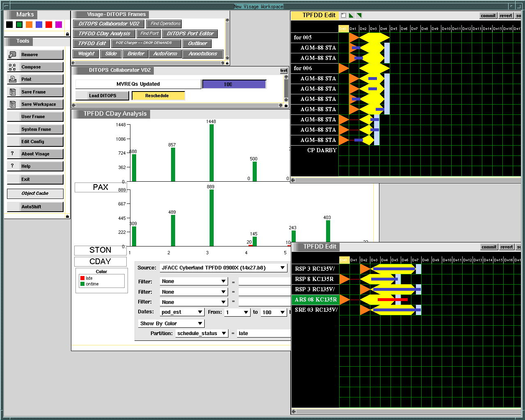Click the Save Frame cabinet icon
The width and height of the screenshot is (525, 420).
[x=12, y=92]
